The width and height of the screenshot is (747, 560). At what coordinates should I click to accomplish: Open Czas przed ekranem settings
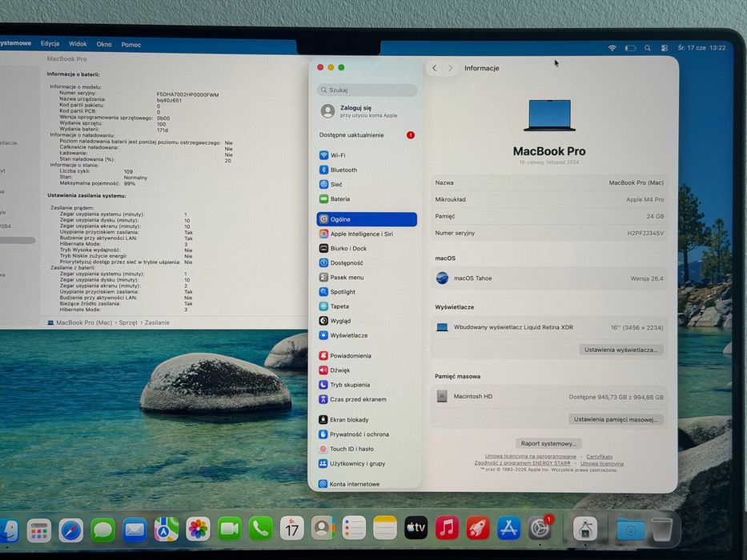click(367, 399)
